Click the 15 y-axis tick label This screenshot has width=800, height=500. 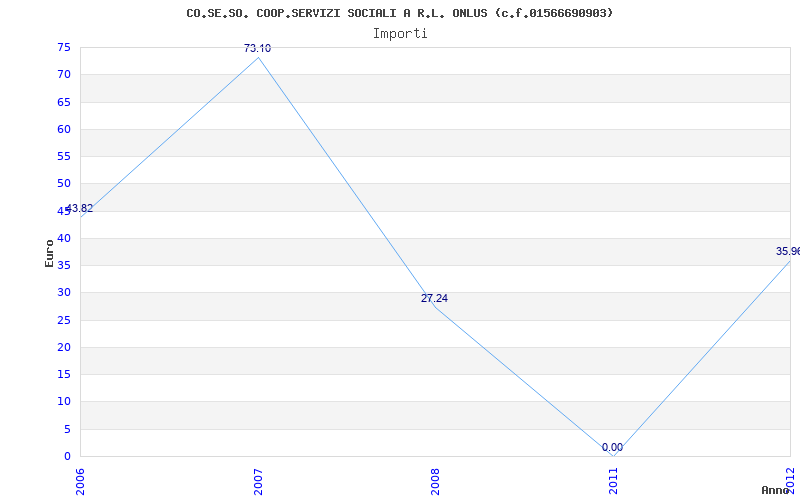point(64,374)
